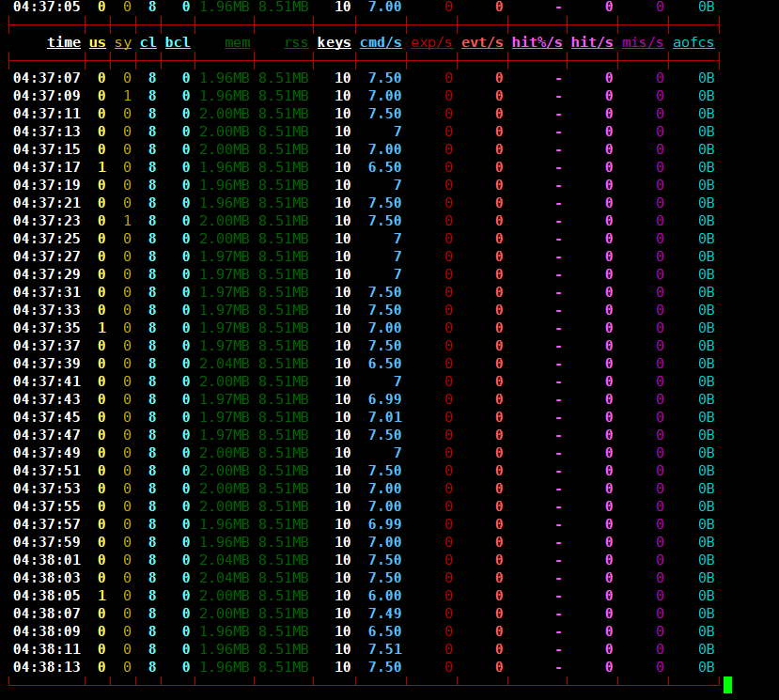Image resolution: width=779 pixels, height=700 pixels.
Task: Click the "hit/s" column header
Action: [592, 42]
